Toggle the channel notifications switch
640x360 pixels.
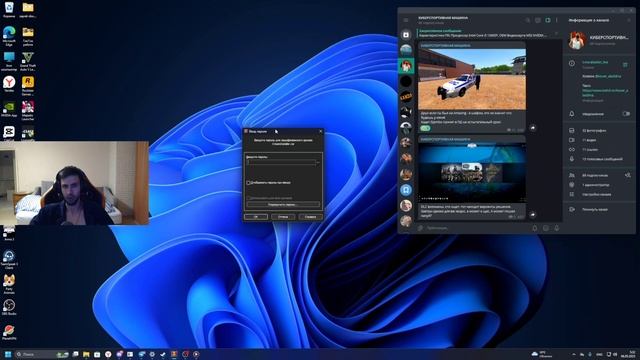[626, 114]
